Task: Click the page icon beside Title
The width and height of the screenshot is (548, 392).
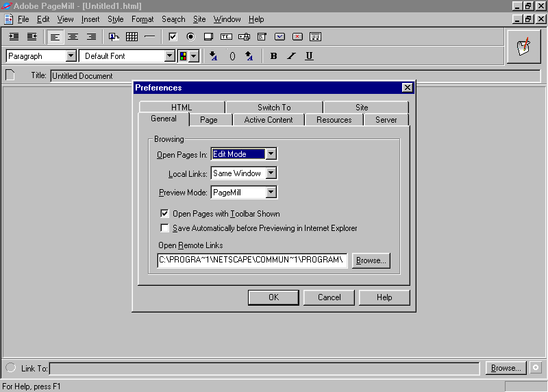Action: tap(10, 75)
